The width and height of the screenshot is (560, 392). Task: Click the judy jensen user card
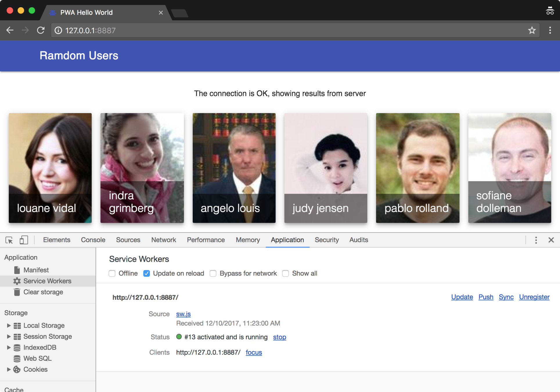point(325,168)
